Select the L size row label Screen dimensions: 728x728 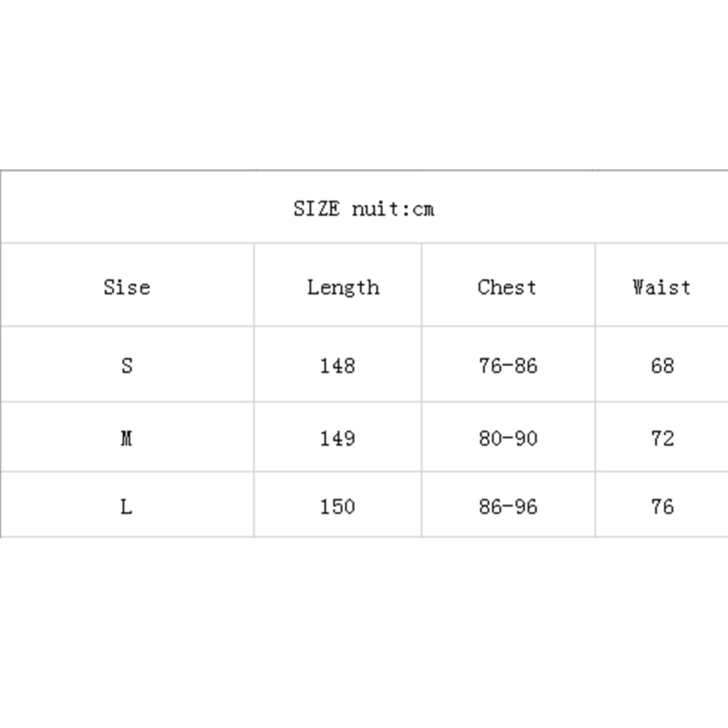pos(126,507)
